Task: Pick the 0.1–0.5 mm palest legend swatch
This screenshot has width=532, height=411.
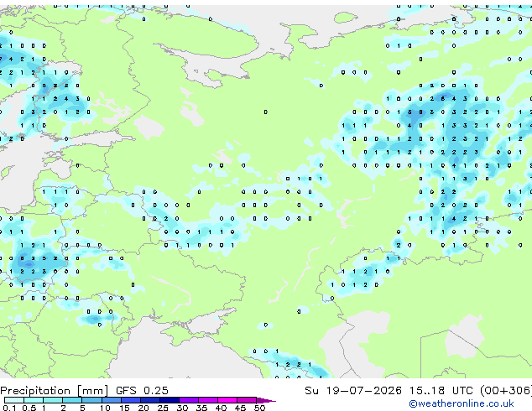Action: (x=14, y=400)
